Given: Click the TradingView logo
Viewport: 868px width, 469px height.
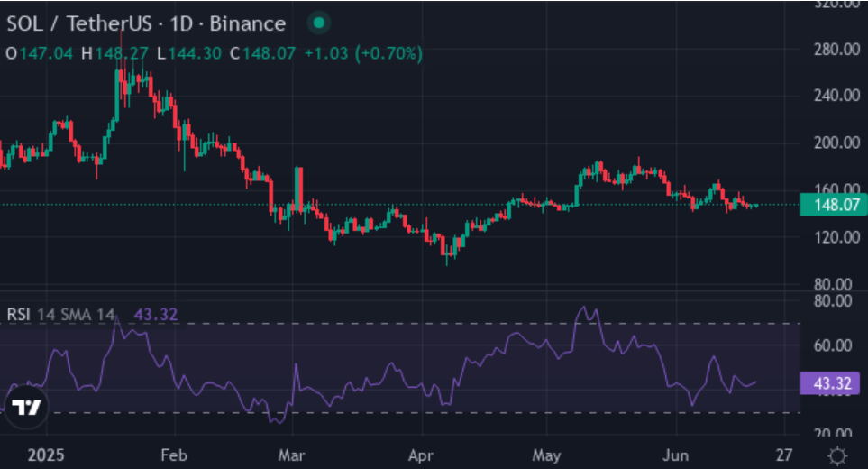Looking at the screenshot, I should pos(26,408).
